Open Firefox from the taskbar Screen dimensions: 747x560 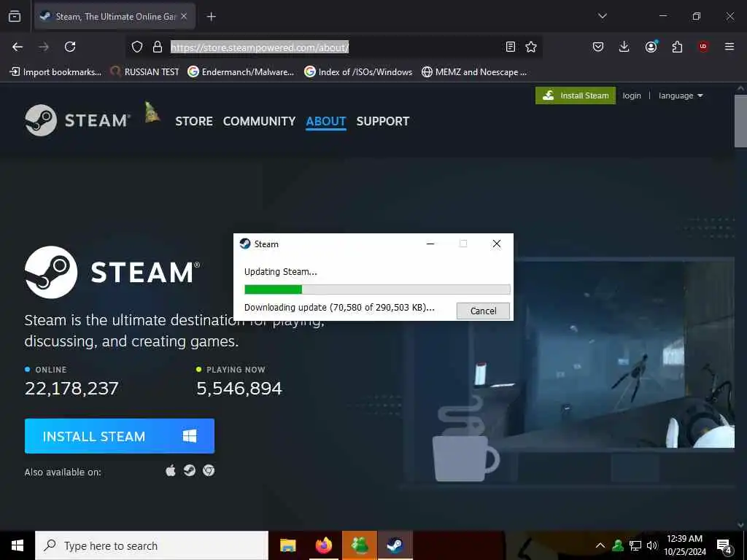(x=324, y=545)
